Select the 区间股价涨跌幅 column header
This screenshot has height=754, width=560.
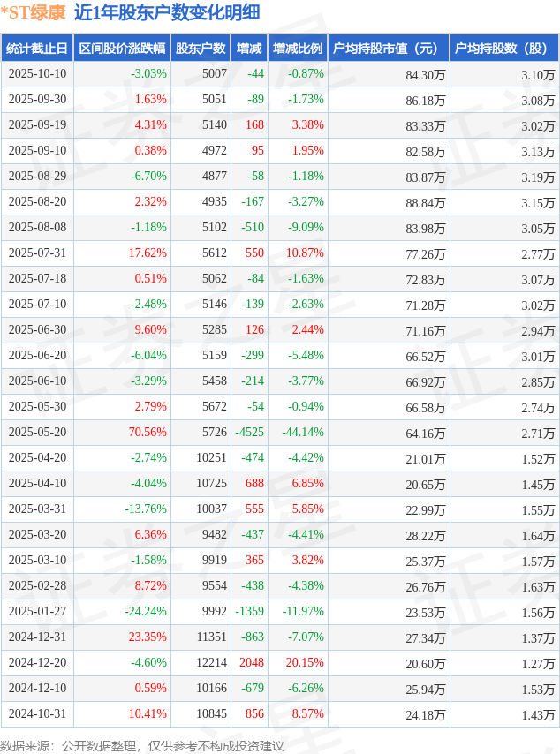tap(121, 49)
